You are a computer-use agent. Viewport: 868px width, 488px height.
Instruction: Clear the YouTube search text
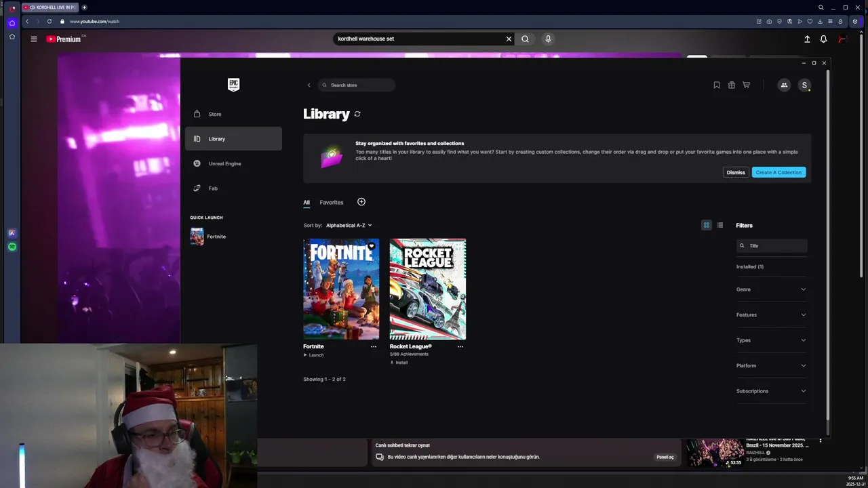509,39
